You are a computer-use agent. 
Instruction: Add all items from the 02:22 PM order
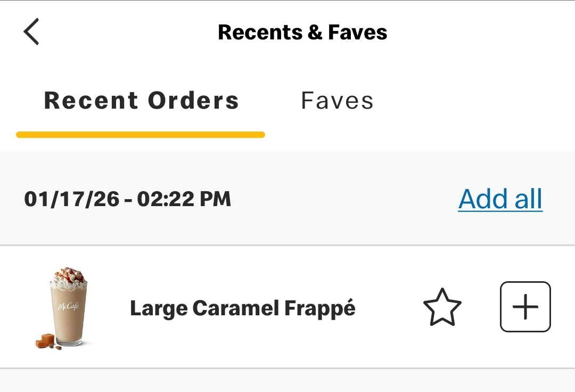500,199
